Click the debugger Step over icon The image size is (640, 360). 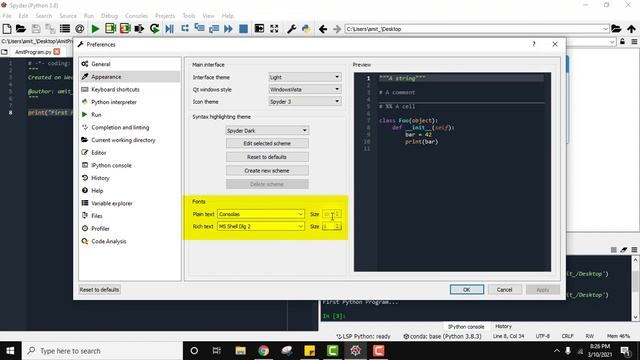tap(185, 29)
